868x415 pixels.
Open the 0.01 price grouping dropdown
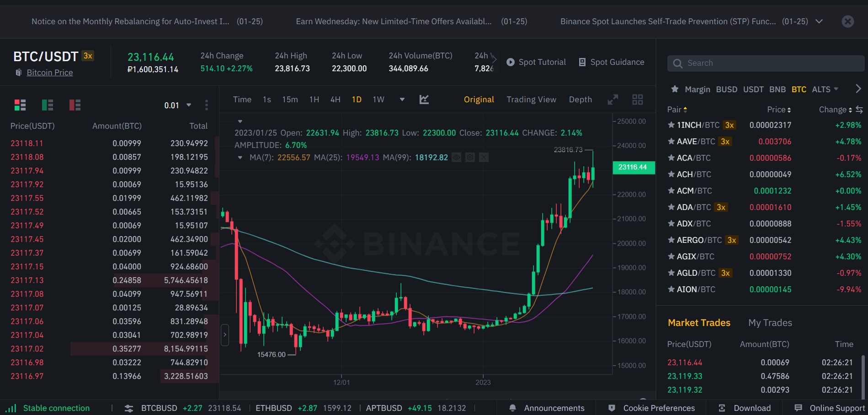[178, 105]
